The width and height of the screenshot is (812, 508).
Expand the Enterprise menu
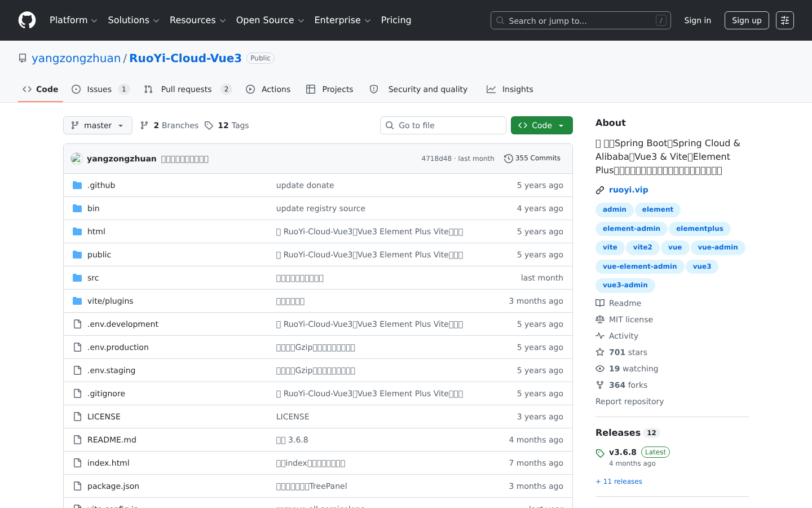342,20
